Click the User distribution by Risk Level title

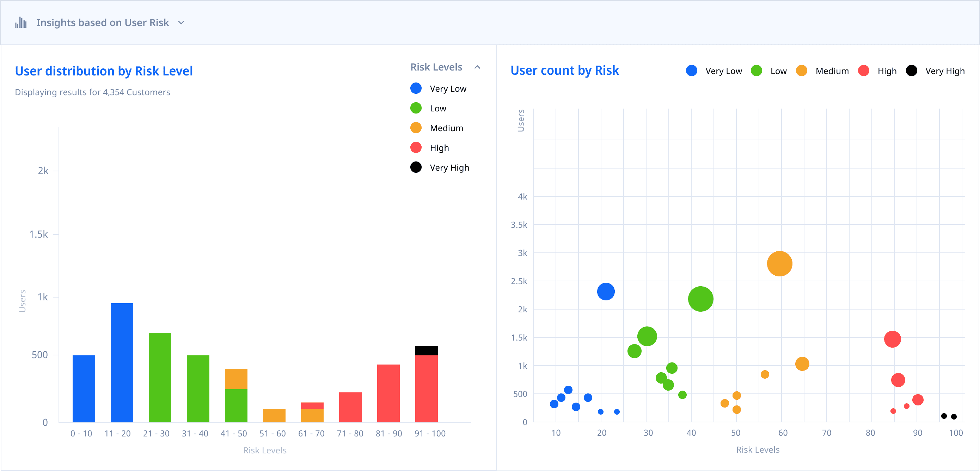(x=104, y=71)
